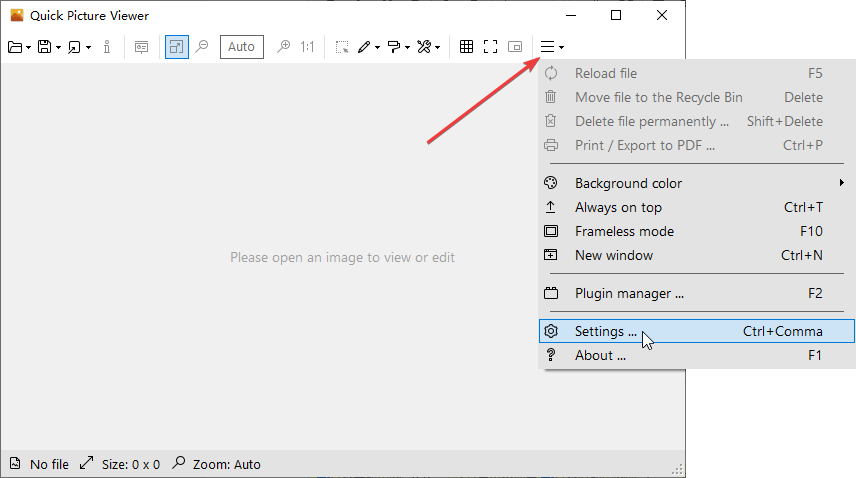The width and height of the screenshot is (856, 478).
Task: Select Delete file permanently entry
Action: pyautogui.click(x=697, y=121)
